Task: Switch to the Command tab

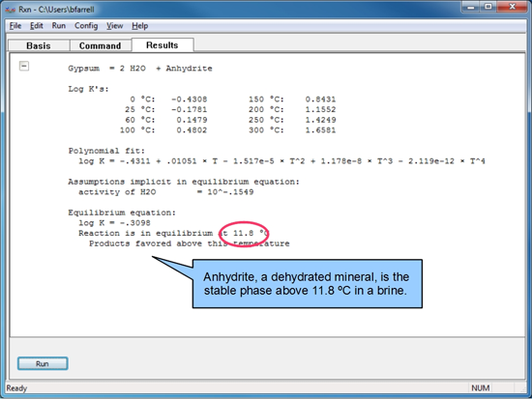Action: (100, 45)
